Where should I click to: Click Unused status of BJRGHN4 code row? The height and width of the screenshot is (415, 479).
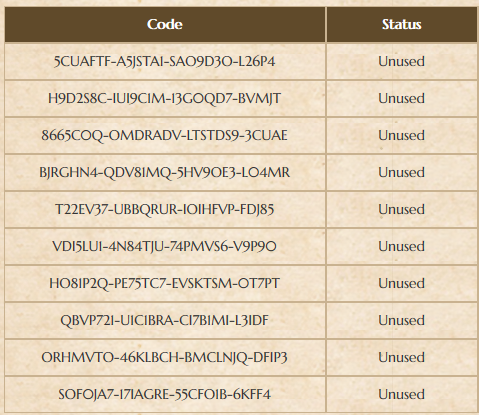pyautogui.click(x=402, y=173)
